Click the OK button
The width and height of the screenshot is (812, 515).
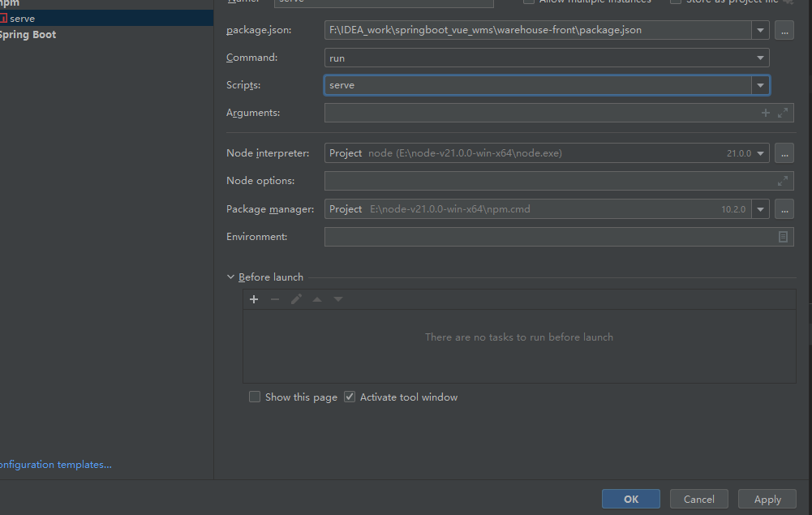631,499
